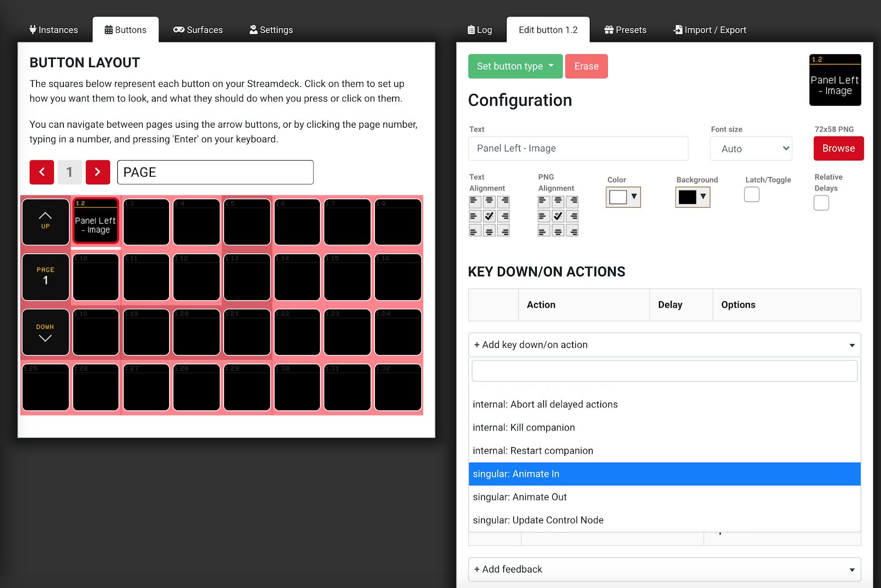
Task: Expand the Add key down/on action dropdown
Action: (x=664, y=345)
